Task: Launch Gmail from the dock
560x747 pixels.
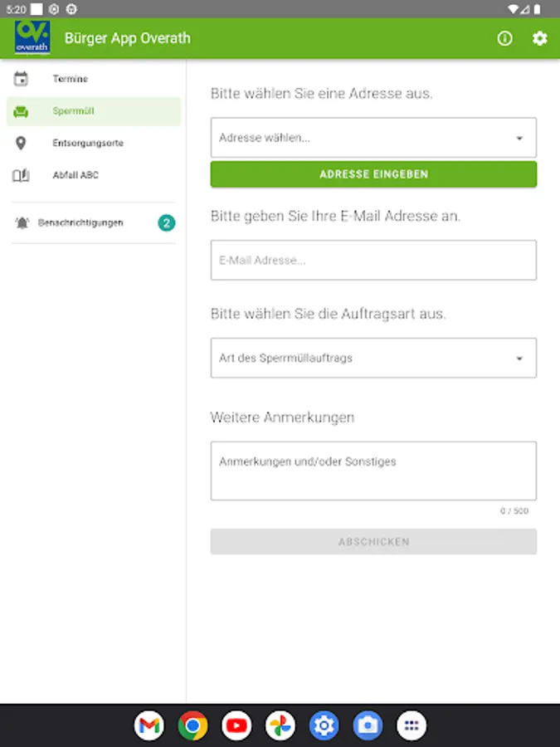Action: tap(149, 726)
